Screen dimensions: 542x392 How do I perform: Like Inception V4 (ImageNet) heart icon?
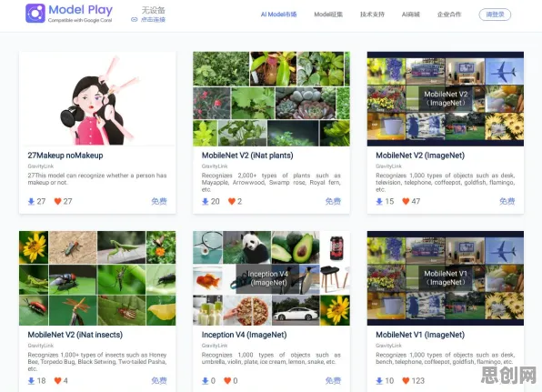227,380
